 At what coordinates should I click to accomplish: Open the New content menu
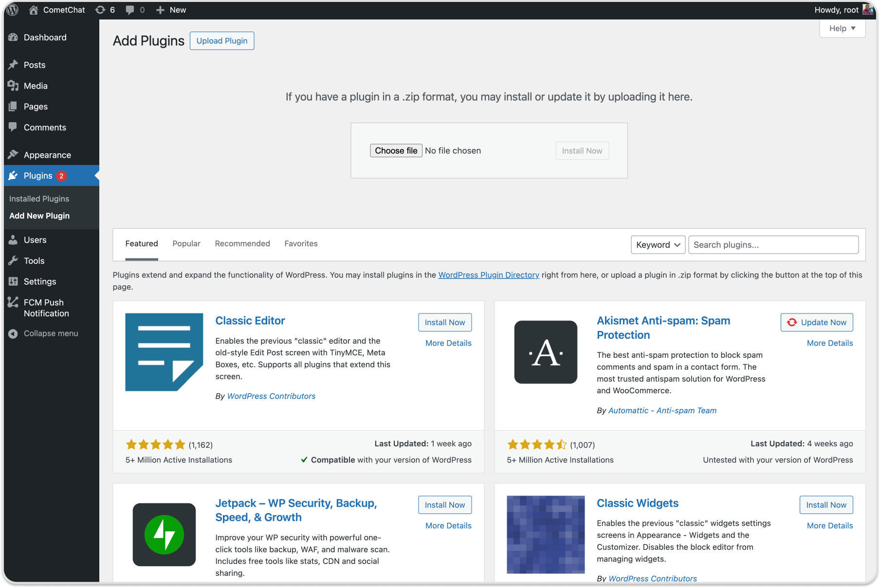point(171,10)
